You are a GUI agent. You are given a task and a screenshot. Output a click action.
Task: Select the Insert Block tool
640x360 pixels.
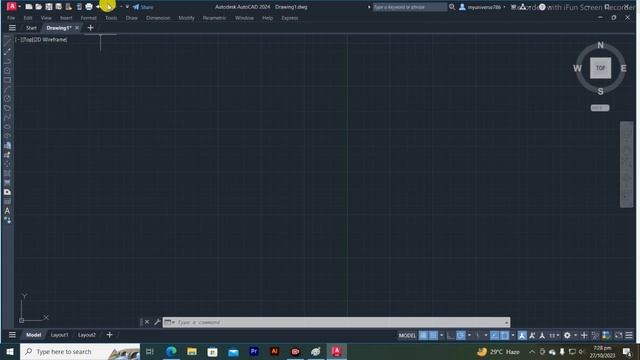click(7, 146)
